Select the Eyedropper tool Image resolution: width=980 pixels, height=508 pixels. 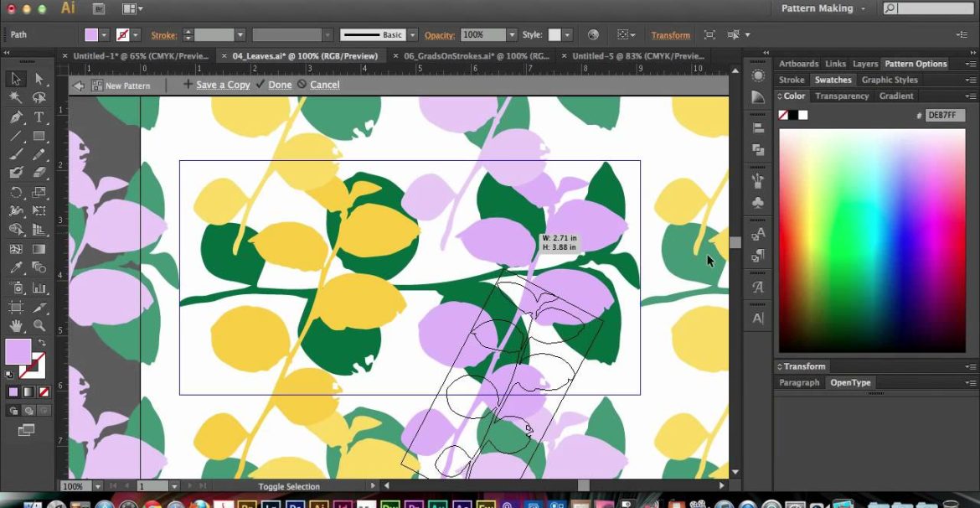[x=16, y=267]
